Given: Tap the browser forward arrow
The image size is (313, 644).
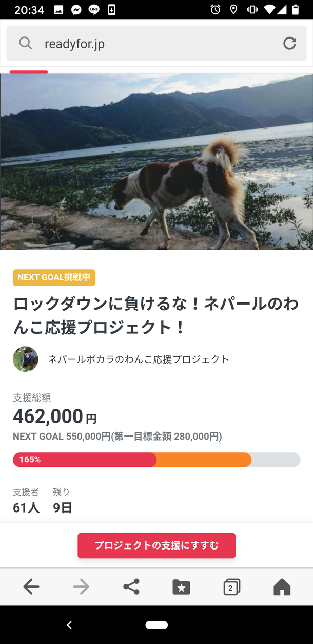Looking at the screenshot, I should [x=81, y=586].
